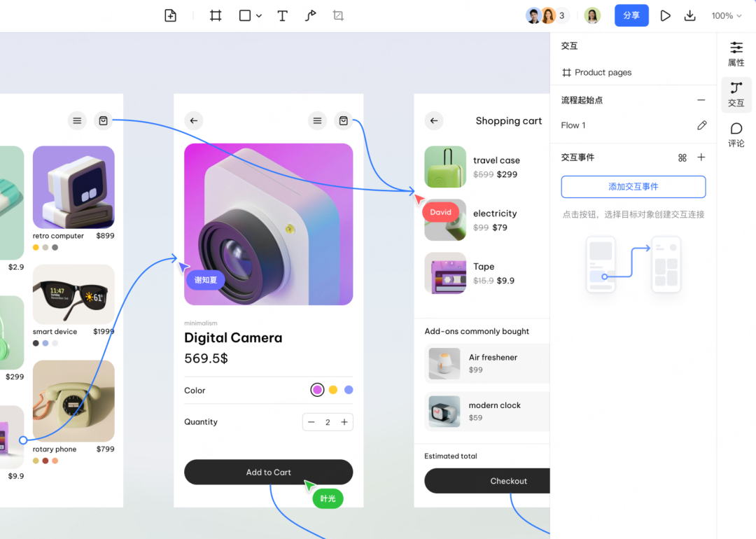
Task: Select the purple camera color swatch
Action: point(317,389)
